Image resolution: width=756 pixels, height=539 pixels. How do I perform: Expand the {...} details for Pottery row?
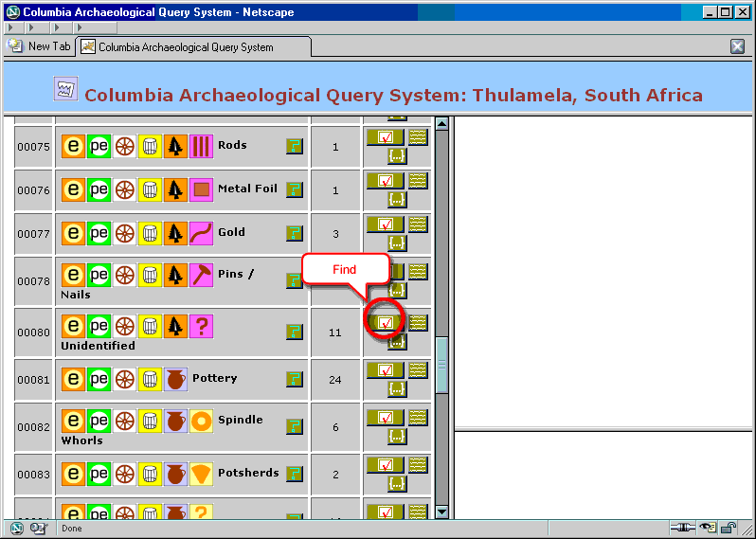coord(397,389)
